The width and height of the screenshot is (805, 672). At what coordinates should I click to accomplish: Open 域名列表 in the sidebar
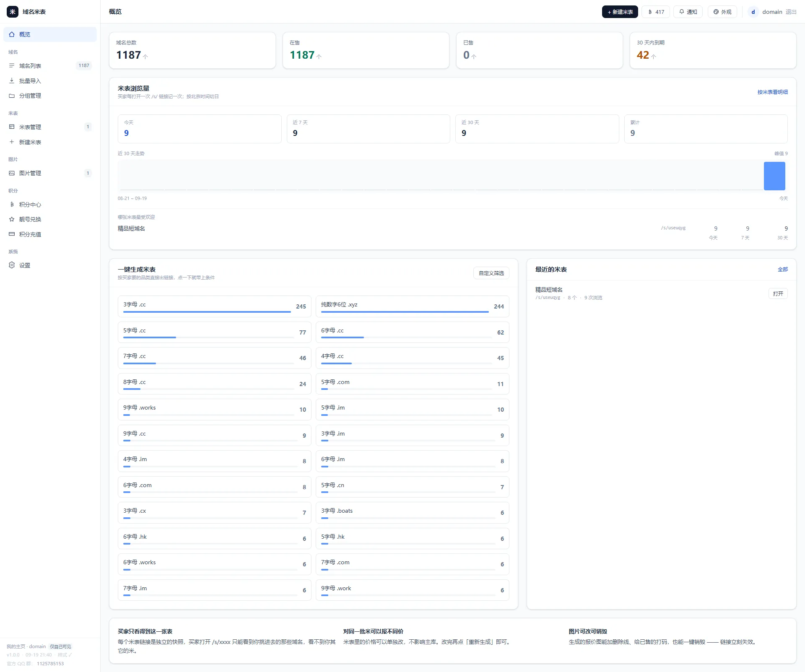[50, 66]
